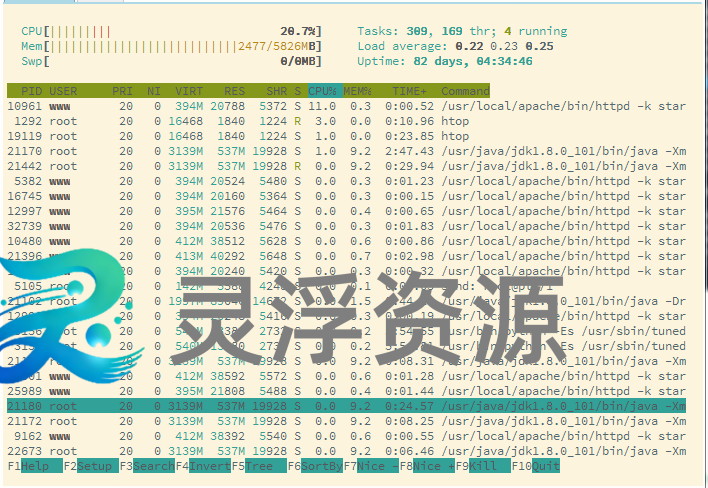Screen dimensions: 708x488
Task: Select htop process row PID 1292
Action: click(x=346, y=121)
